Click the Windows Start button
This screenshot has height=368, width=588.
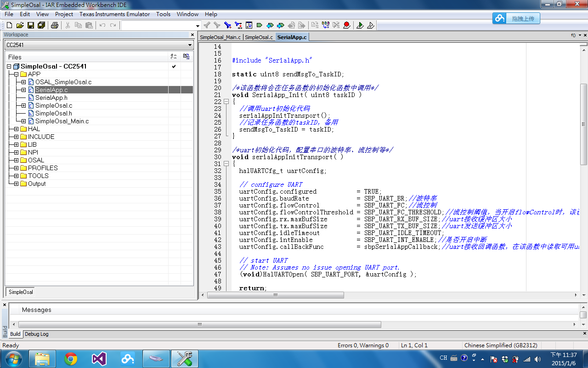tap(13, 359)
